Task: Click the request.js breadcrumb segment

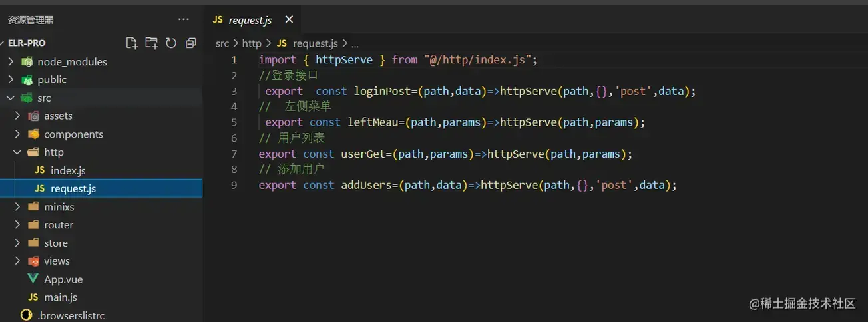Action: (x=316, y=43)
